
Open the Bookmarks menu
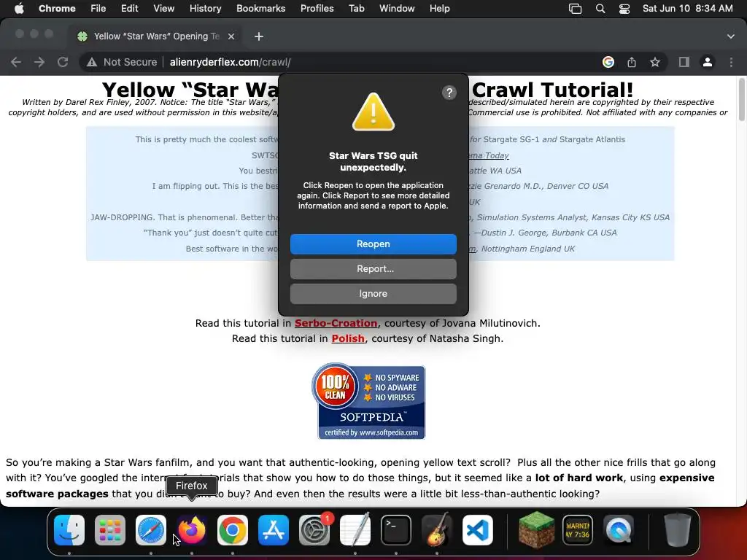(260, 8)
